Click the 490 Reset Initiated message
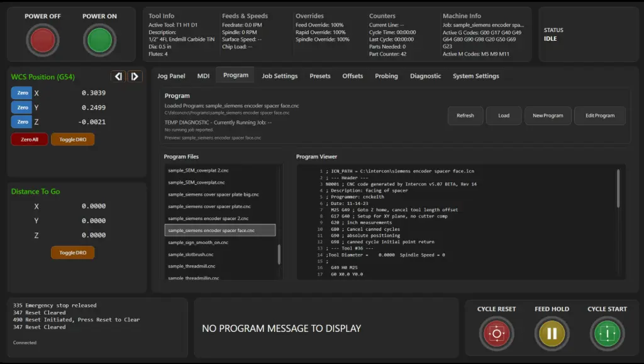The height and width of the screenshot is (364, 644). (76, 320)
